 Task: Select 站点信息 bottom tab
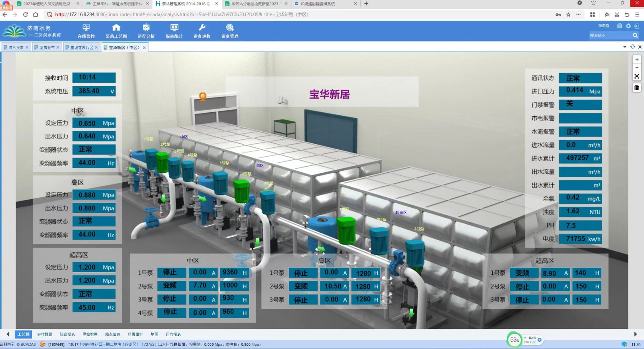pos(113,334)
